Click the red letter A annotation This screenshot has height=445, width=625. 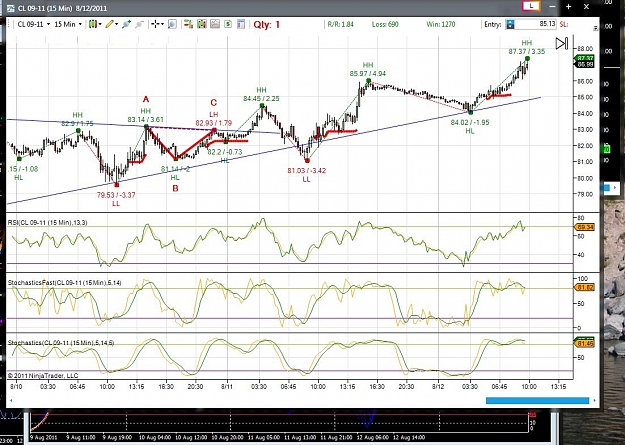coord(145,99)
